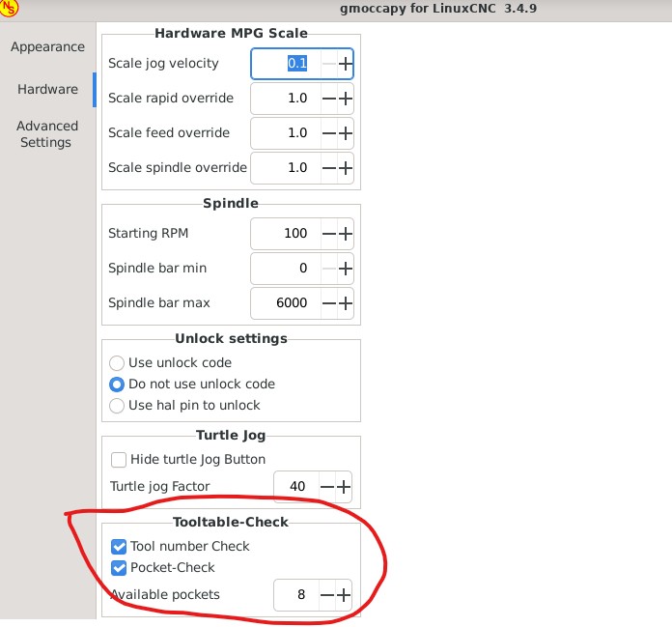Screen dimensions: 672x627
Task: Reduce Available pockets count with minus
Action: point(328,595)
